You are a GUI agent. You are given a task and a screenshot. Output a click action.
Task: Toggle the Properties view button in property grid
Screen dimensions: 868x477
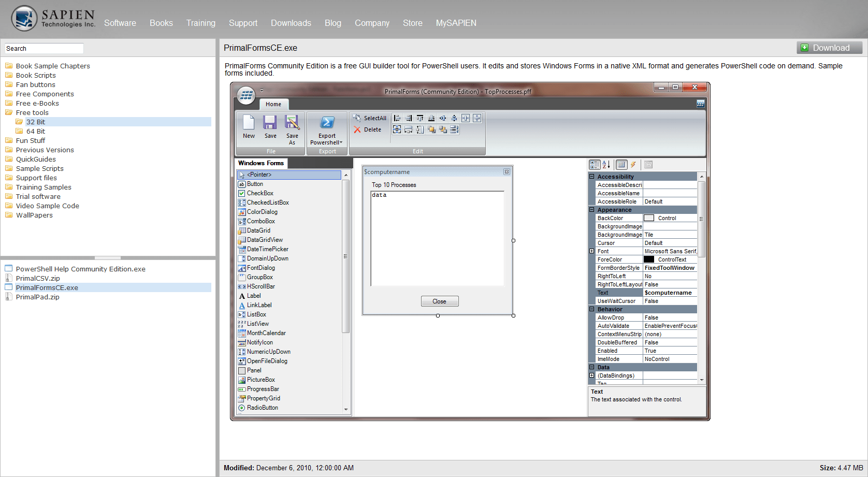click(621, 165)
